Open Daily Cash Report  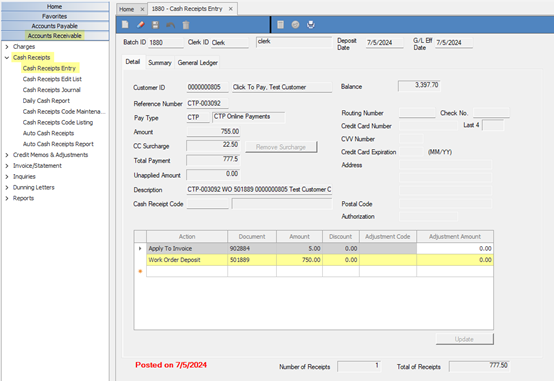46,101
